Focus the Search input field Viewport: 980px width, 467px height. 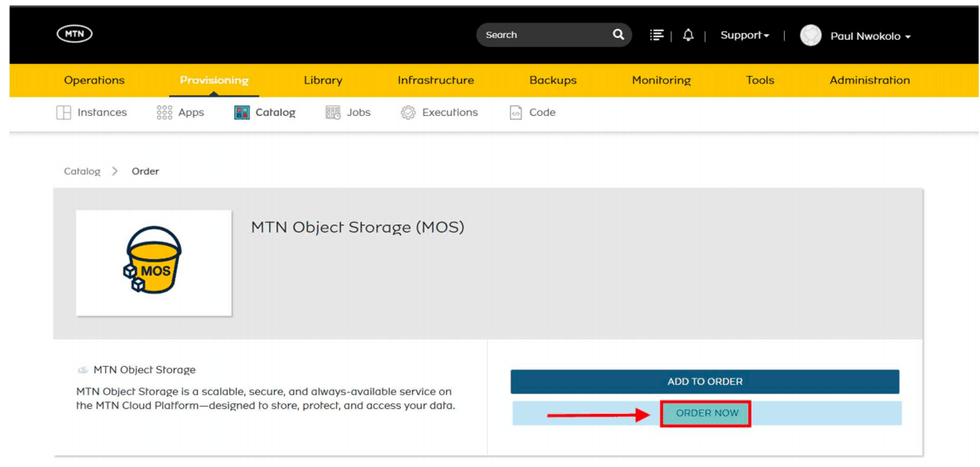coord(554,35)
